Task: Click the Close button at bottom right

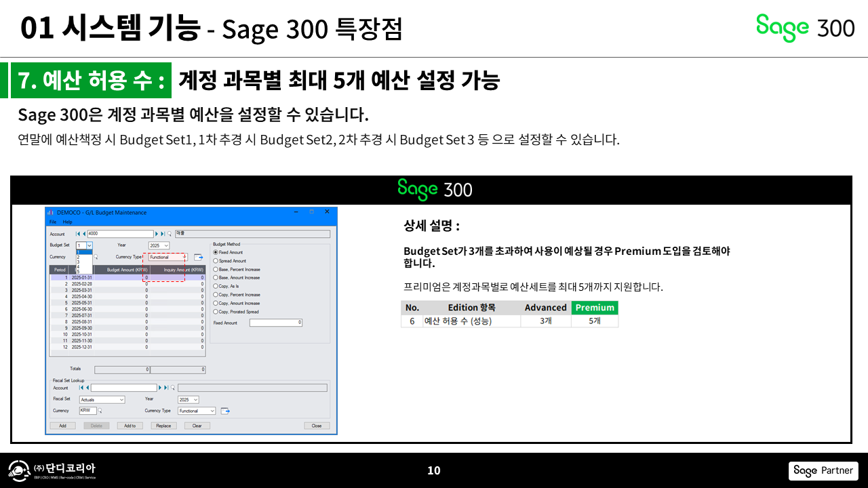Action: (317, 426)
